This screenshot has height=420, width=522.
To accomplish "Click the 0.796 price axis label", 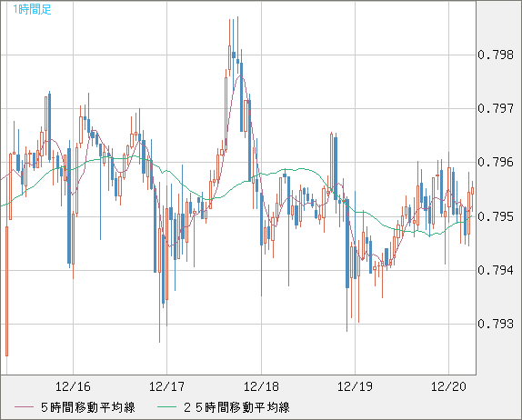I will point(496,163).
